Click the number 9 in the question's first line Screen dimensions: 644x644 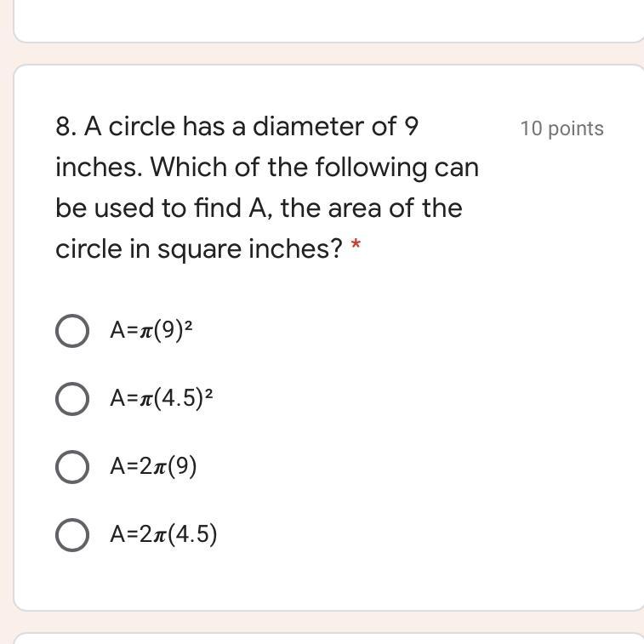tap(411, 127)
